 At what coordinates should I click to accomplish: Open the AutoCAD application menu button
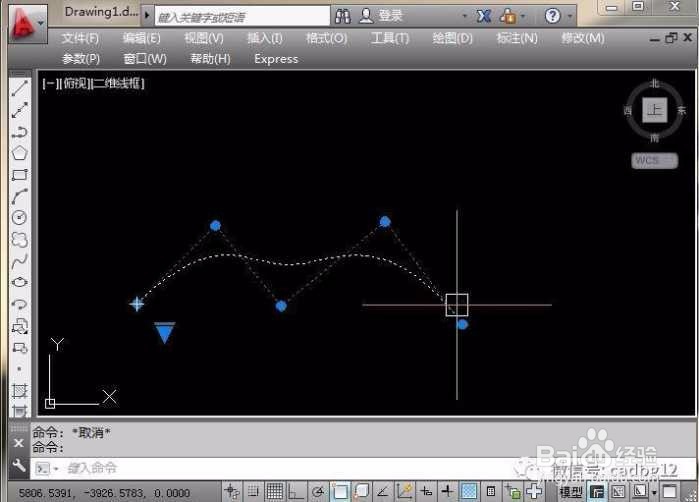[x=28, y=24]
